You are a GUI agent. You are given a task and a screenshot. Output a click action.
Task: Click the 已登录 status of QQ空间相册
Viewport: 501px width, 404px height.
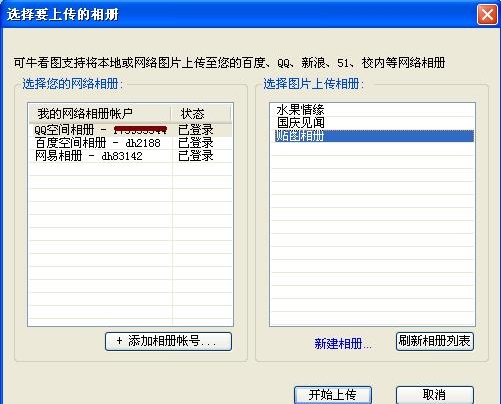(196, 130)
